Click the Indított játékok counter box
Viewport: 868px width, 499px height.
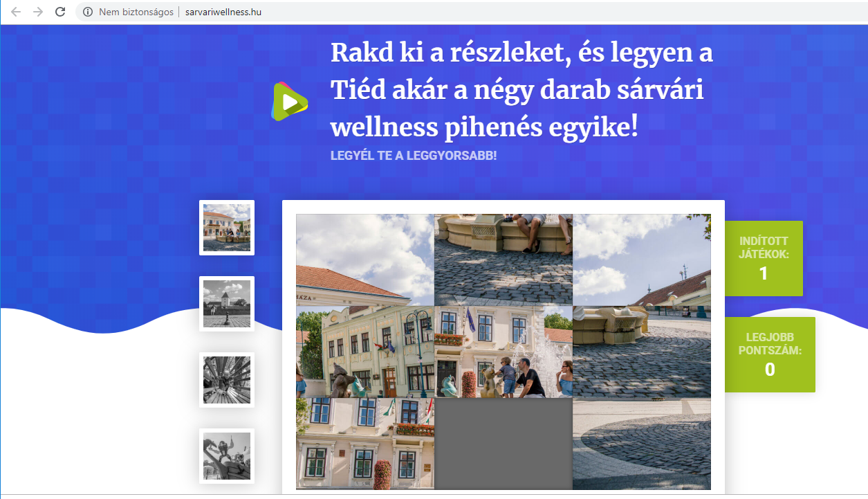coord(764,258)
